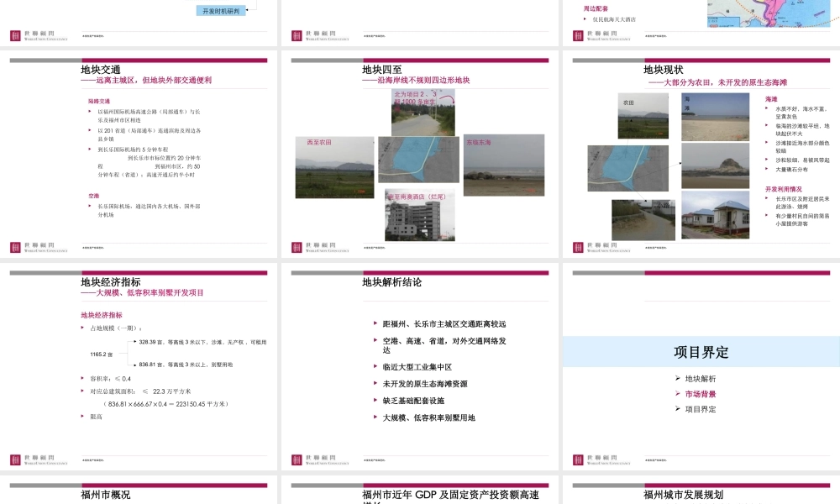Click the 南至南澳酒店 building photo
Image resolution: width=840 pixels, height=504 pixels.
(x=420, y=215)
